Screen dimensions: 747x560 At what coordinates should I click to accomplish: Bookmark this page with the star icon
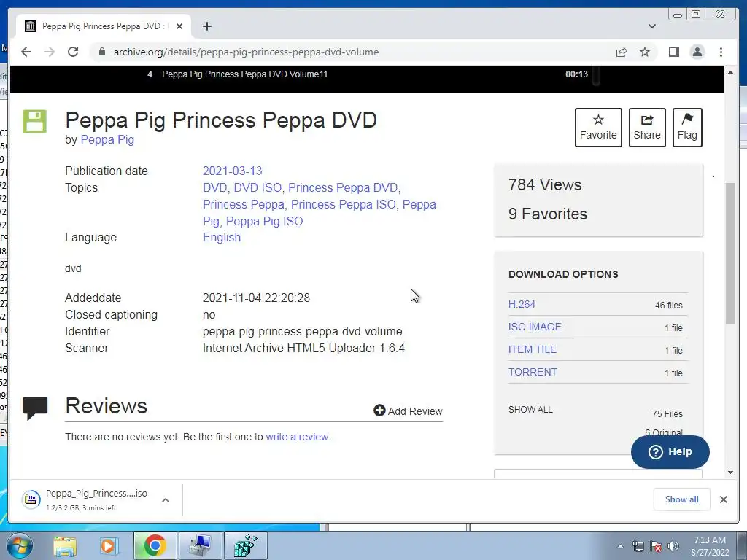tap(645, 52)
